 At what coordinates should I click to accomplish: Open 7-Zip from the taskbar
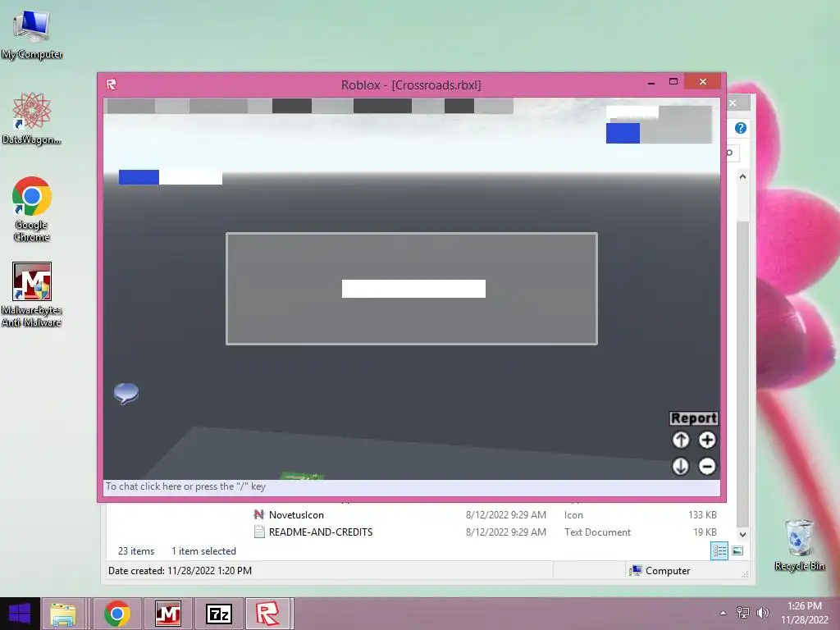pyautogui.click(x=219, y=614)
